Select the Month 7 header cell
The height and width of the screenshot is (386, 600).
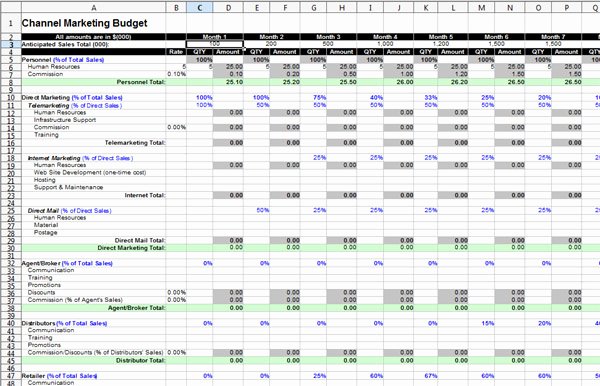[x=553, y=37]
